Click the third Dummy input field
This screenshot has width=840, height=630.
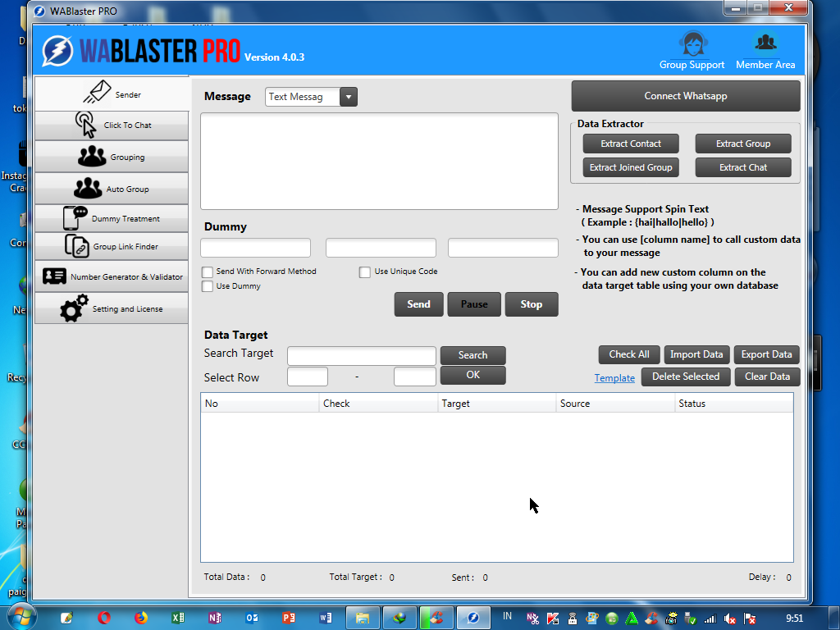click(503, 248)
